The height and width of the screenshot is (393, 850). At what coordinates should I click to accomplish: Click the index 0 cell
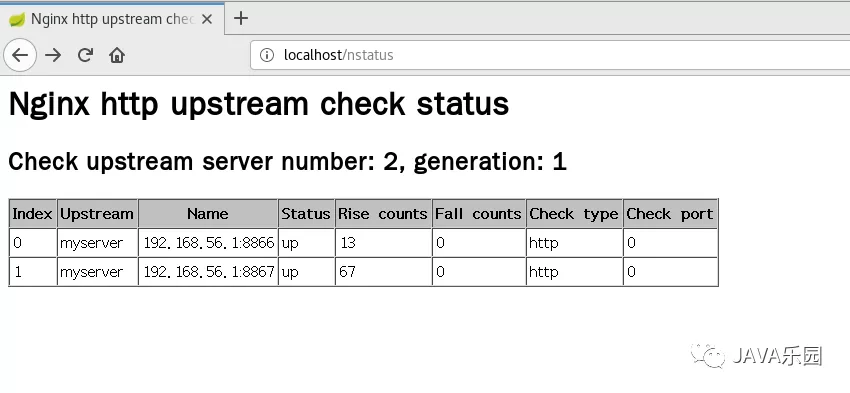[33, 242]
